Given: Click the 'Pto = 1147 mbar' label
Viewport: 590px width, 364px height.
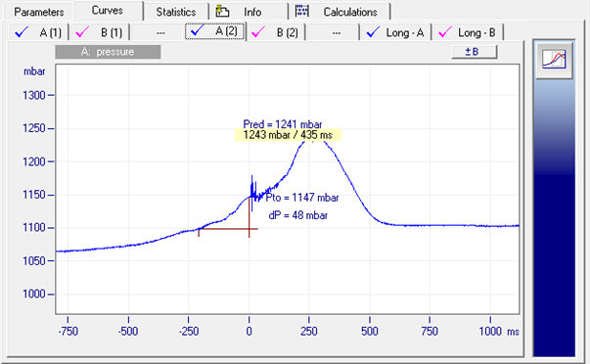Looking at the screenshot, I should [x=302, y=198].
